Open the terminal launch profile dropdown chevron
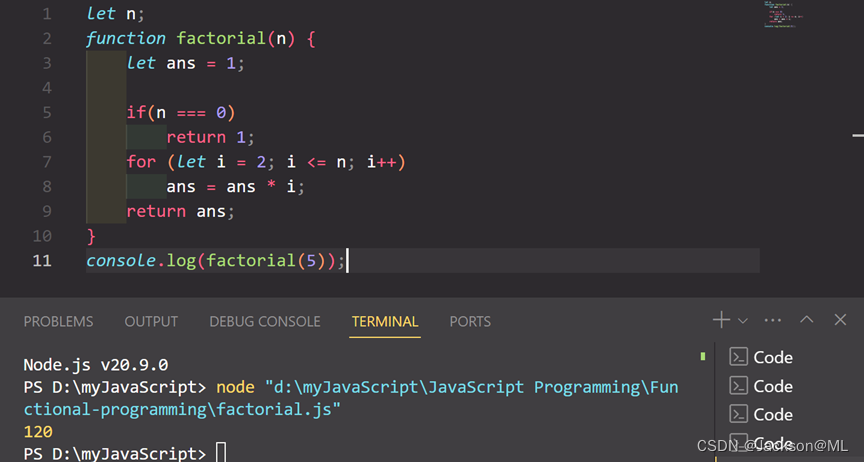Image resolution: width=864 pixels, height=462 pixels. pos(743,321)
